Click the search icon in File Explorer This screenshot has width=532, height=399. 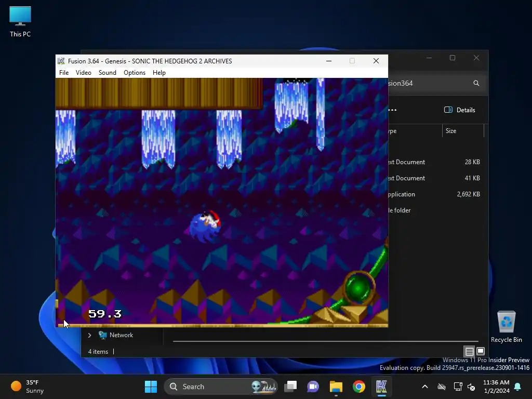476,83
